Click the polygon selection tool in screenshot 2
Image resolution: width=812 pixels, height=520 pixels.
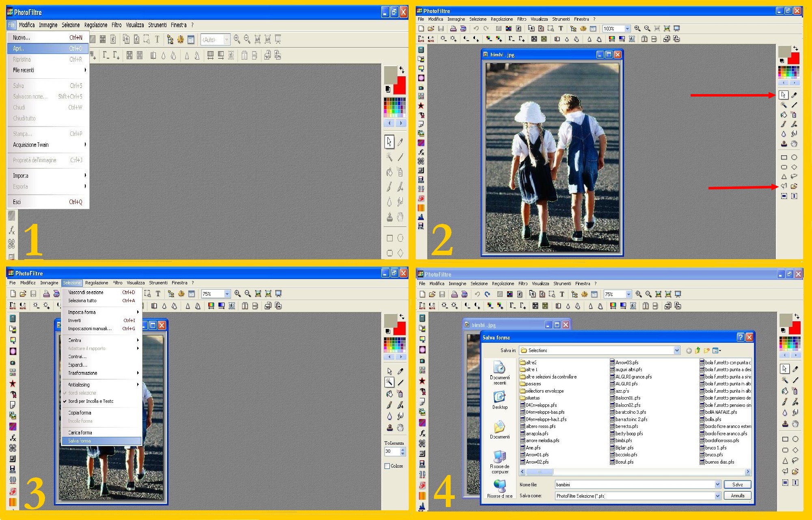point(784,186)
